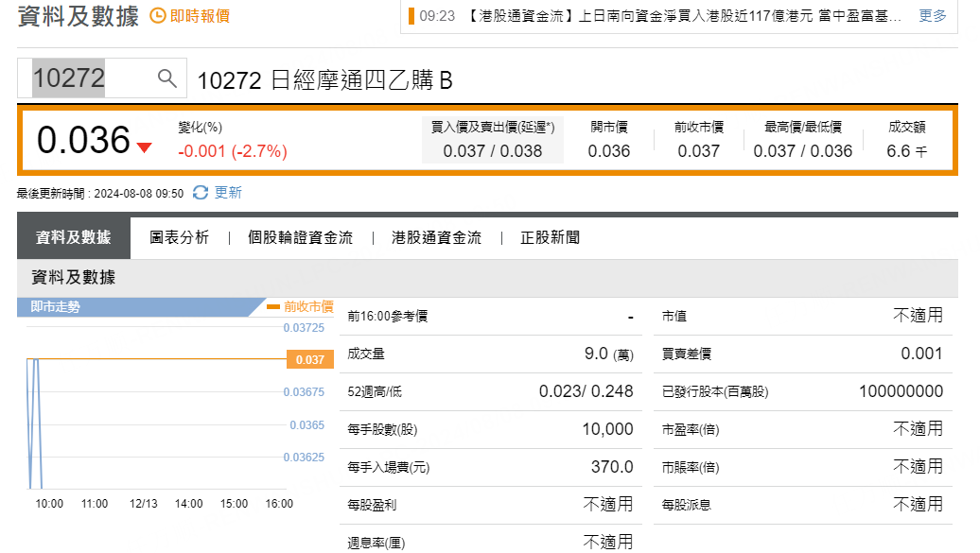Click the 即時報價 label
The width and height of the screenshot is (980, 553).
click(200, 16)
